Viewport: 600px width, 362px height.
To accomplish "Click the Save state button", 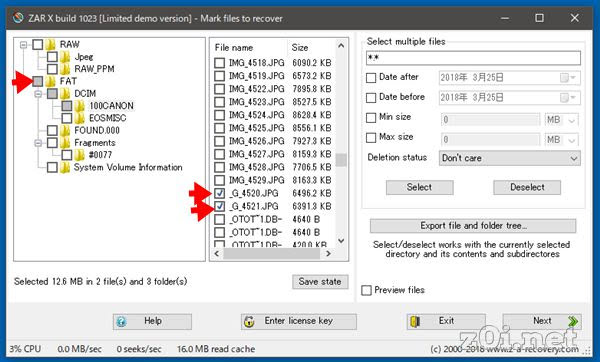I will click(x=320, y=282).
